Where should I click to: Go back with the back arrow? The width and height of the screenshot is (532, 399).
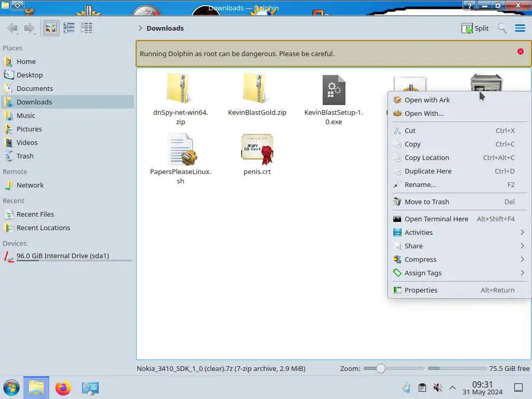(x=13, y=28)
